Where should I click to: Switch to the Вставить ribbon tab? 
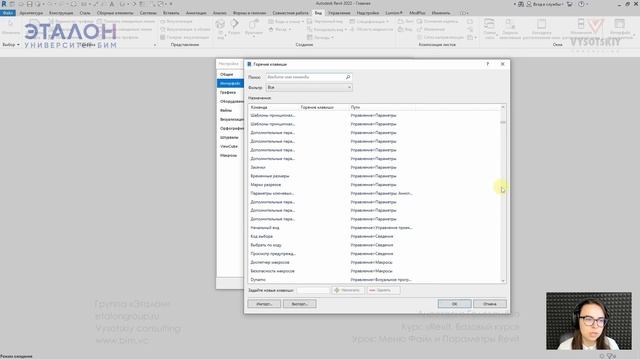[x=171, y=13]
